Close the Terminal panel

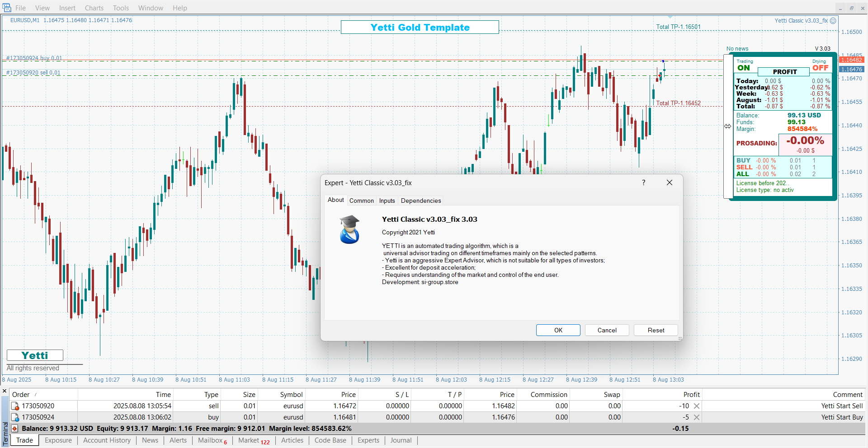[x=5, y=391]
